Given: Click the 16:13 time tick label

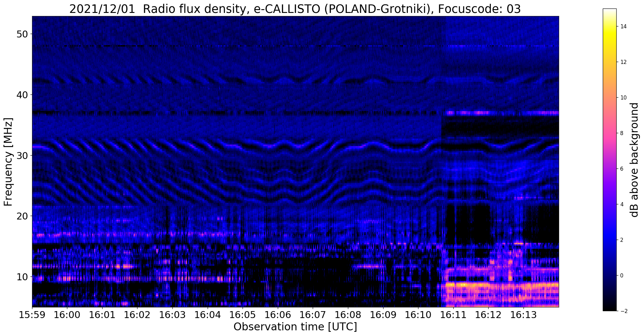Looking at the screenshot, I should pos(523,315).
